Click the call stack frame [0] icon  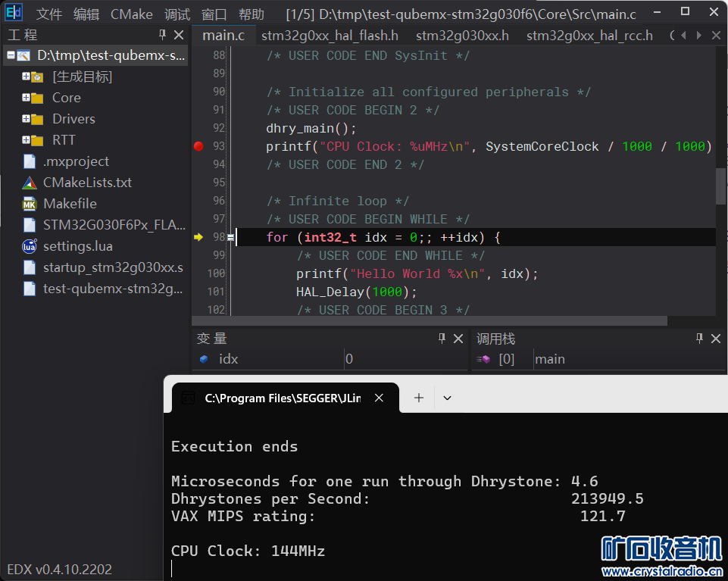coord(483,359)
